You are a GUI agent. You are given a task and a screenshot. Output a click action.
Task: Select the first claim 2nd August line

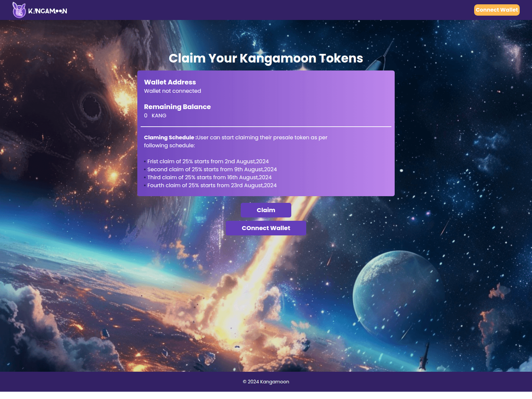click(208, 162)
